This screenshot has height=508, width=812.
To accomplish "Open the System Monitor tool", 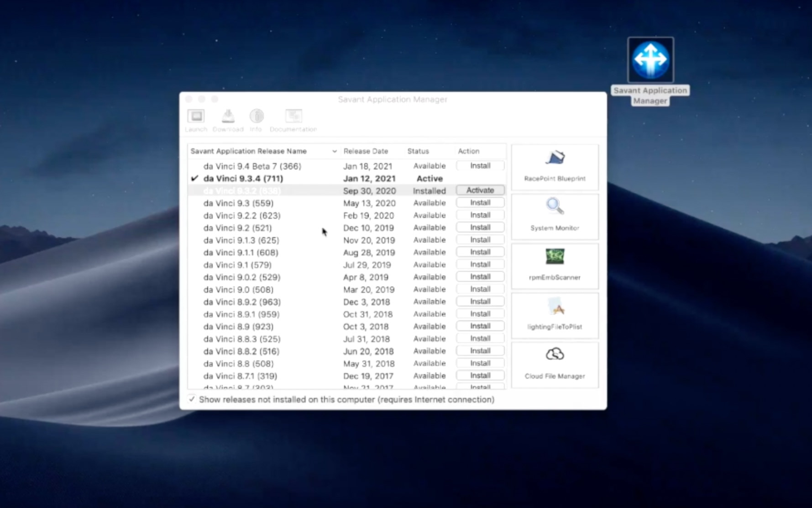I will (x=555, y=217).
